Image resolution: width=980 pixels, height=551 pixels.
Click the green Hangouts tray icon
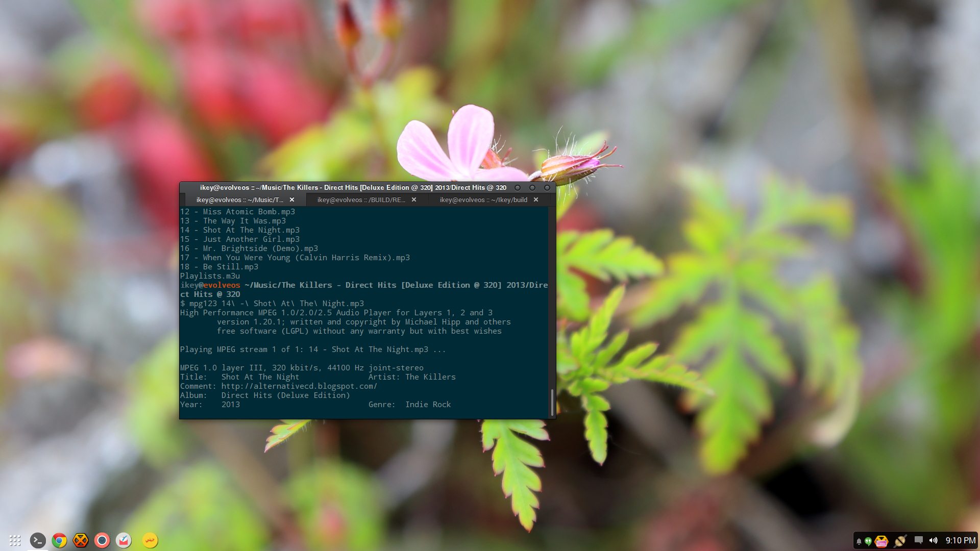(868, 541)
